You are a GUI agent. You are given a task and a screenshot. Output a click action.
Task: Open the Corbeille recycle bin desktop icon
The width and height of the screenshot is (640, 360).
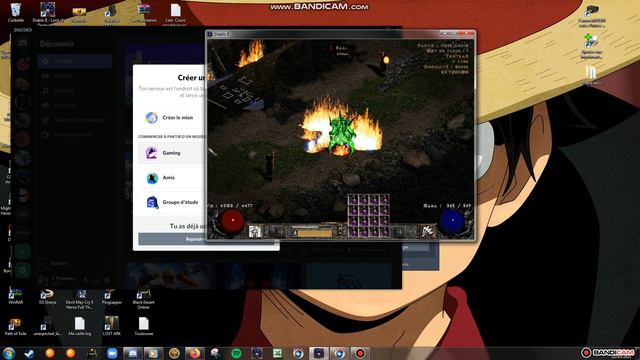point(16,12)
